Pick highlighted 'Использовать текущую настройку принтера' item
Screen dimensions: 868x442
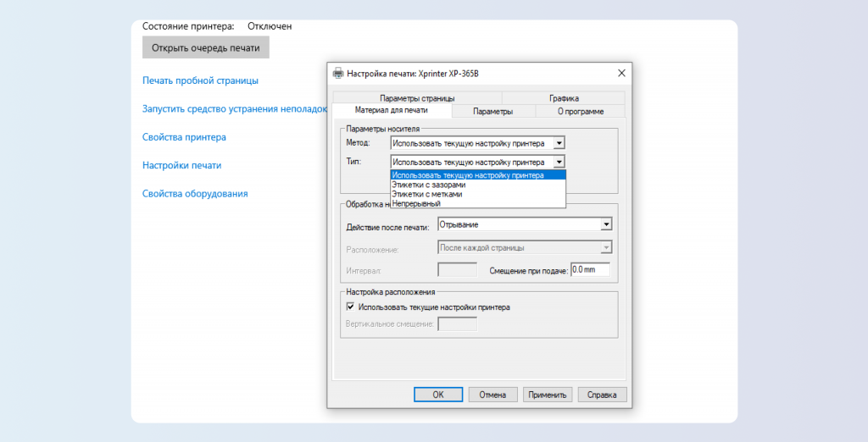coord(468,175)
